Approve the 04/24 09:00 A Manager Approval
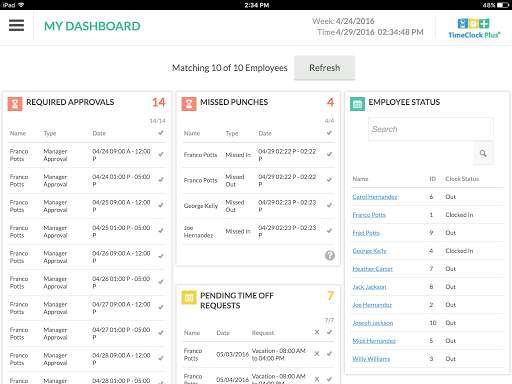The height and width of the screenshot is (384, 512). tap(161, 154)
